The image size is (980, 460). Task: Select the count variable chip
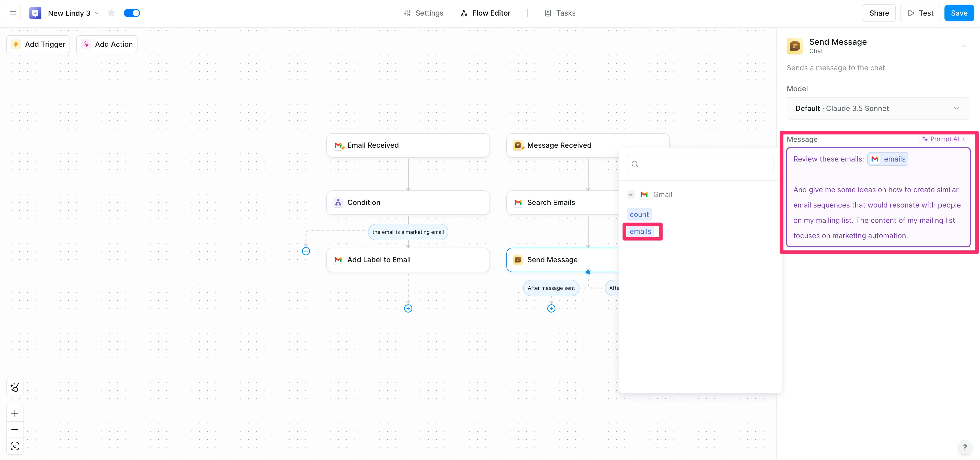(x=639, y=214)
